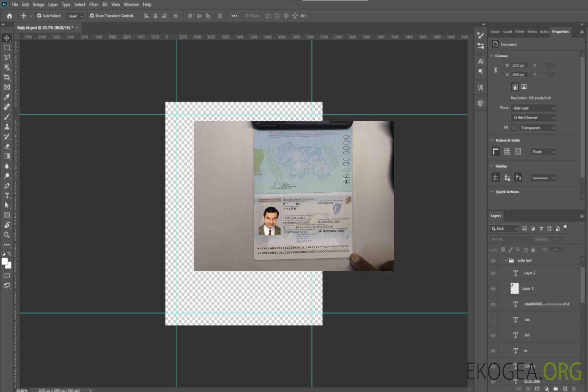Click the canvas width input field
The image size is (588, 392).
point(519,65)
